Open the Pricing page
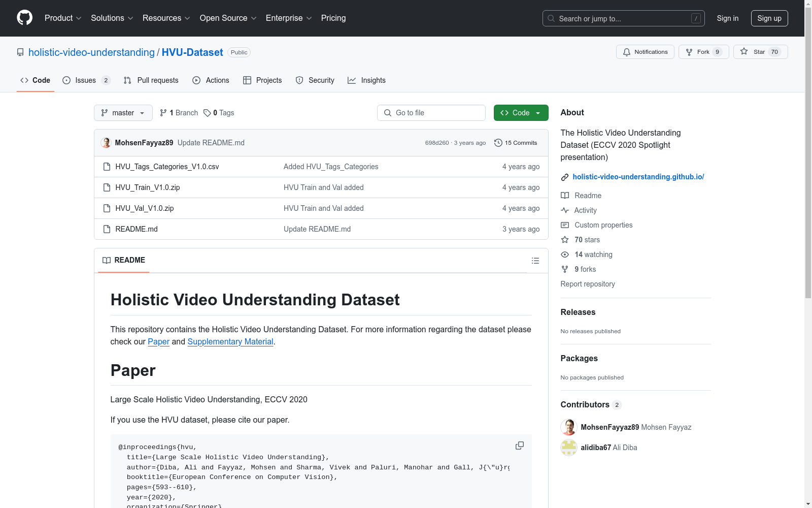The width and height of the screenshot is (812, 508). 333,18
